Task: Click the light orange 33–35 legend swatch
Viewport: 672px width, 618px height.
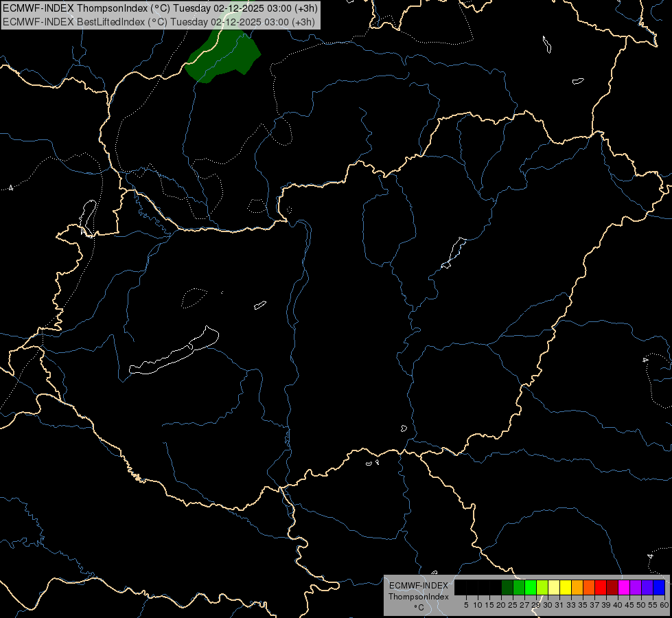Action: [x=577, y=588]
